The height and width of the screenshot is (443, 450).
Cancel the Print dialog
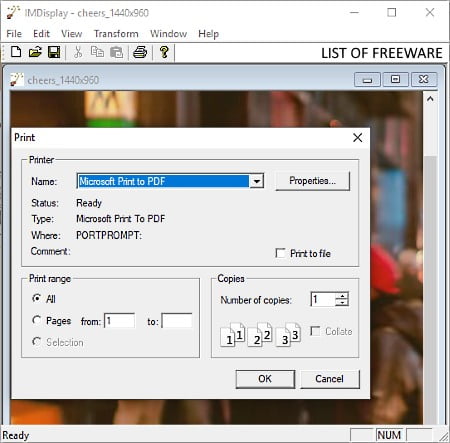330,379
